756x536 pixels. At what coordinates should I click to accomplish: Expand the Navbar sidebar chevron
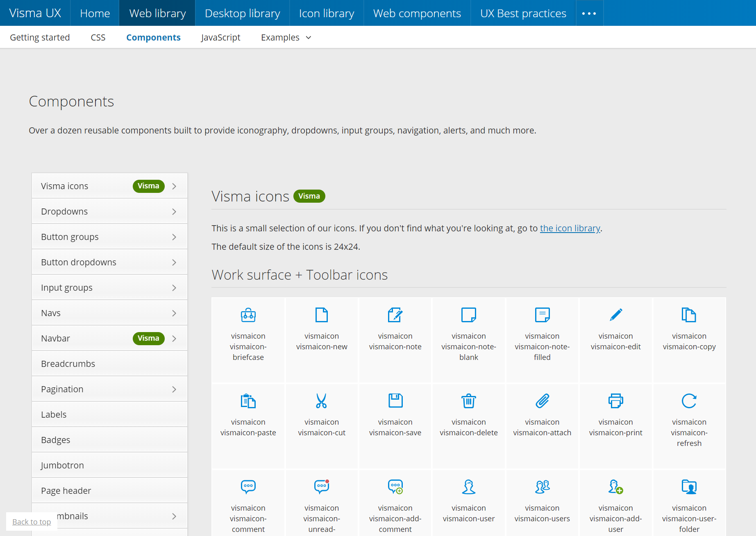pos(174,339)
